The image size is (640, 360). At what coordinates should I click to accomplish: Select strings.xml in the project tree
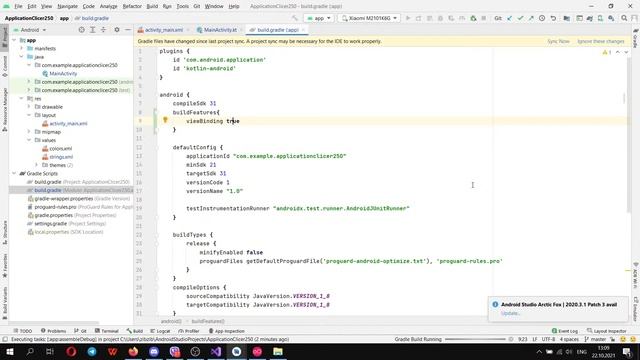point(61,157)
